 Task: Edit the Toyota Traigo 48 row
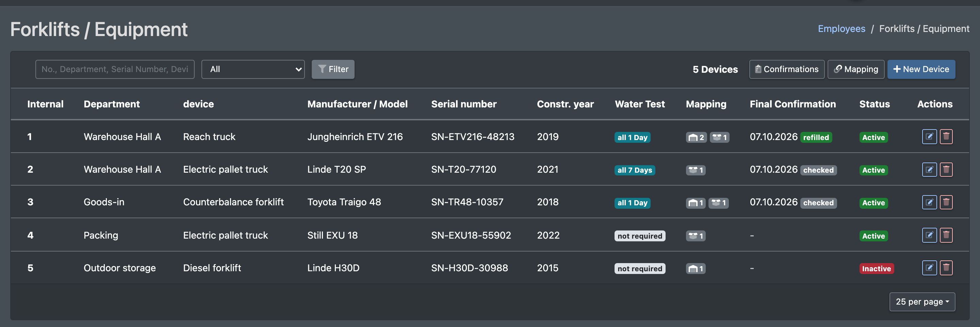[929, 202]
